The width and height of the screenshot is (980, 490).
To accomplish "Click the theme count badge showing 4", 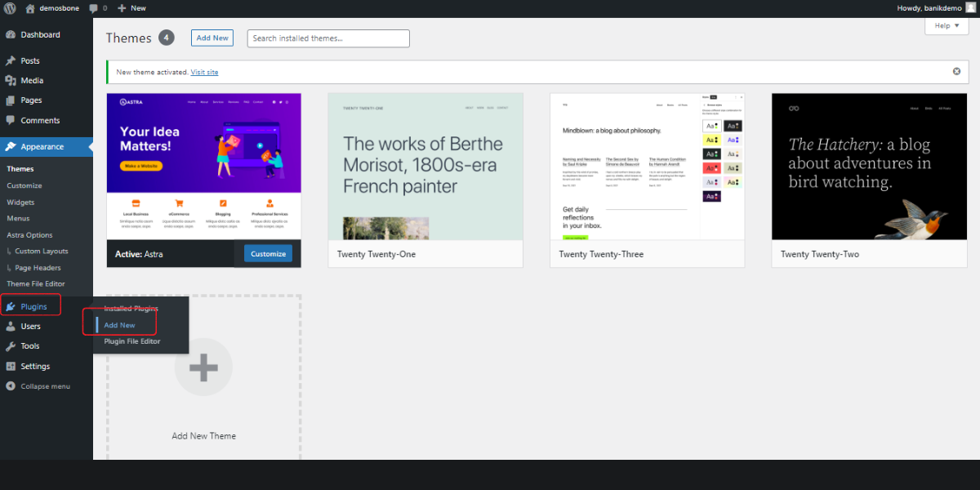I will click(x=167, y=38).
